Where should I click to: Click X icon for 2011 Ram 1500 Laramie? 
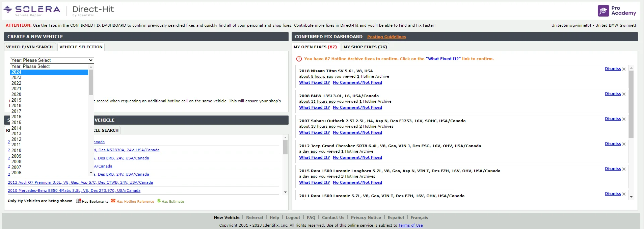click(624, 194)
